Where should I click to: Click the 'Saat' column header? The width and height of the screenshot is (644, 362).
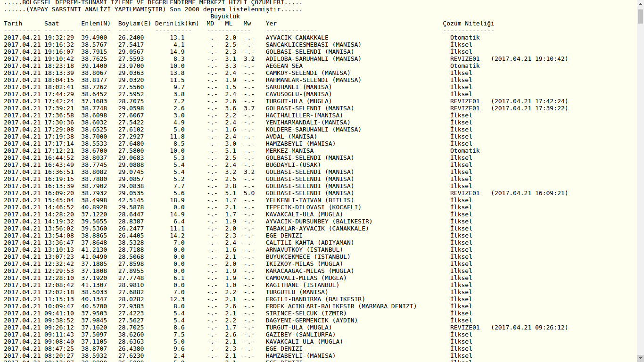[52, 24]
